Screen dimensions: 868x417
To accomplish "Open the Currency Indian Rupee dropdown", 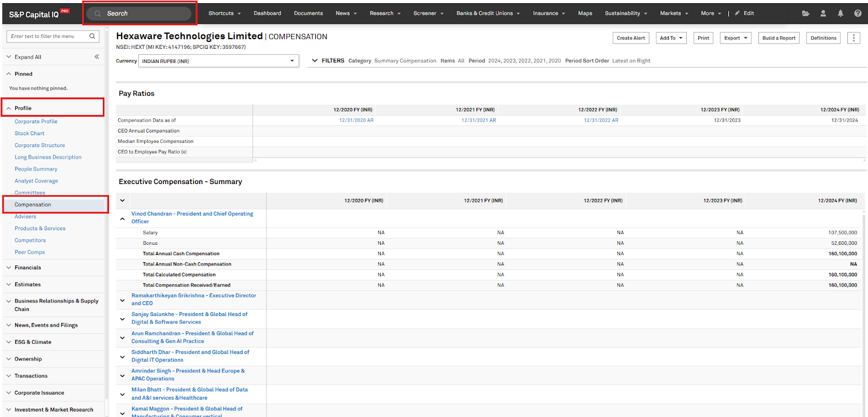I will click(218, 61).
